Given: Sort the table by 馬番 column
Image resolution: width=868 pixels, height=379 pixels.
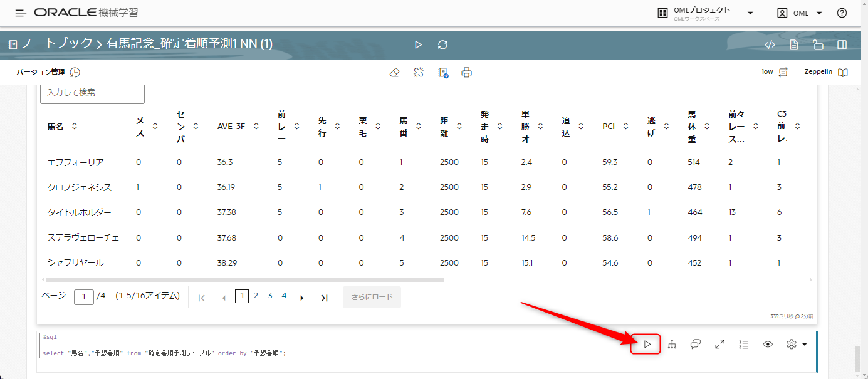Looking at the screenshot, I should (419, 127).
